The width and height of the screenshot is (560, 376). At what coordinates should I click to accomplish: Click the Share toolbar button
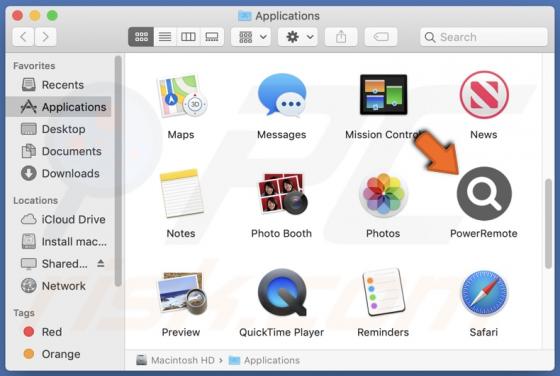pyautogui.click(x=341, y=37)
